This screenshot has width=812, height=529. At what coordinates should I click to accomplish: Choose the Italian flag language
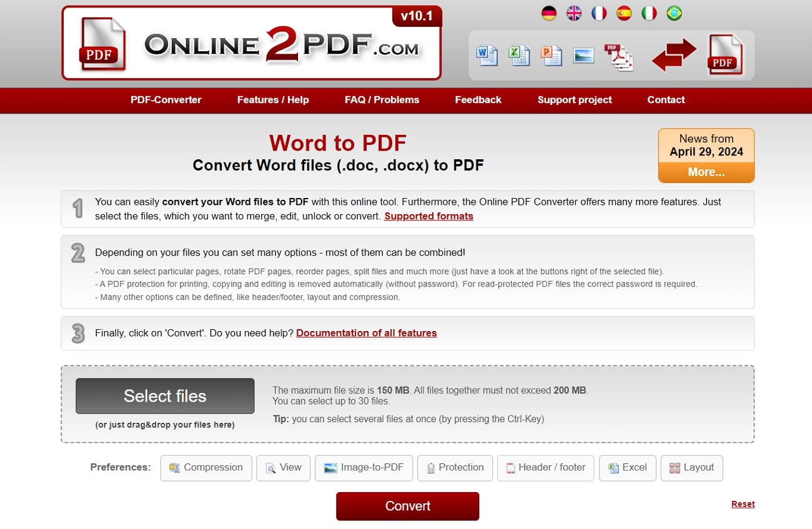649,13
